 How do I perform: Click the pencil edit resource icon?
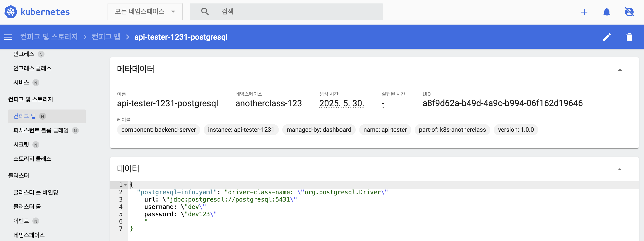pos(607,37)
